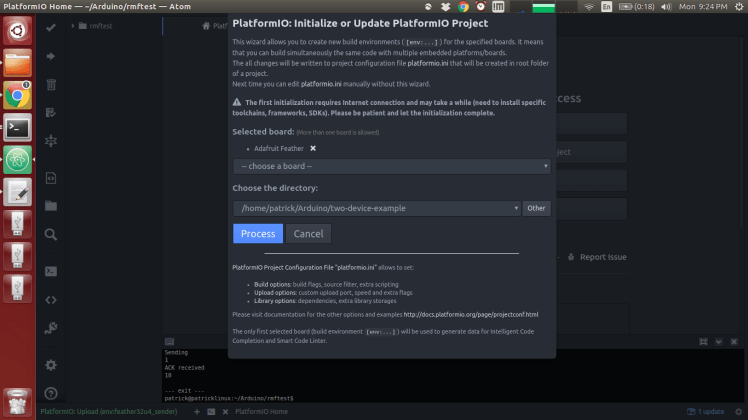Open the search magnifier in PlatformIO toolbar

[51, 236]
